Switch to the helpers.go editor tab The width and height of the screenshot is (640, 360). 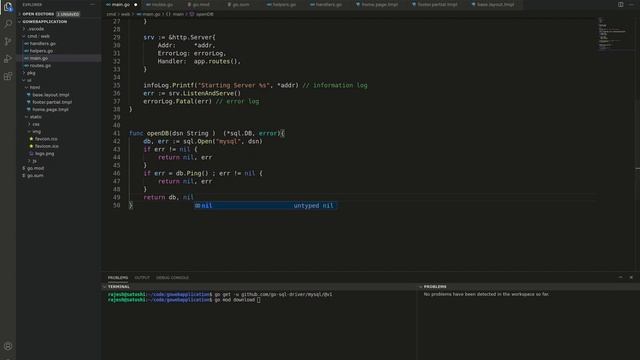[x=284, y=4]
